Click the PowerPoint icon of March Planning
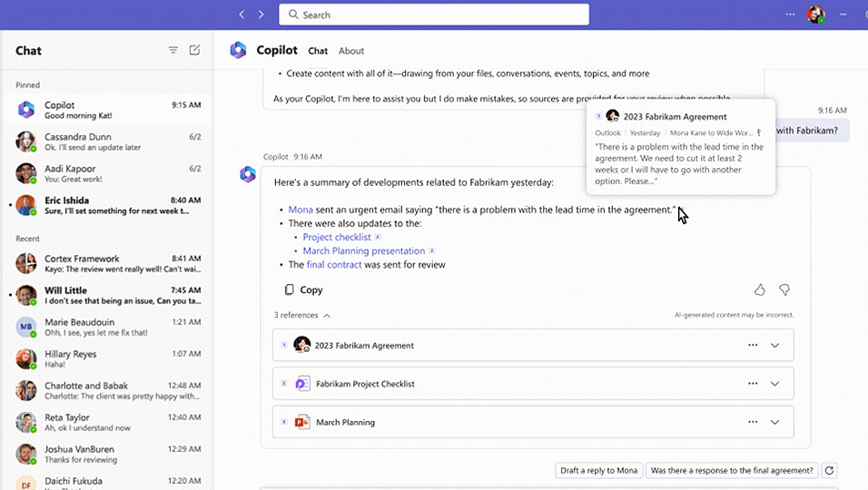The image size is (868, 490). (302, 422)
